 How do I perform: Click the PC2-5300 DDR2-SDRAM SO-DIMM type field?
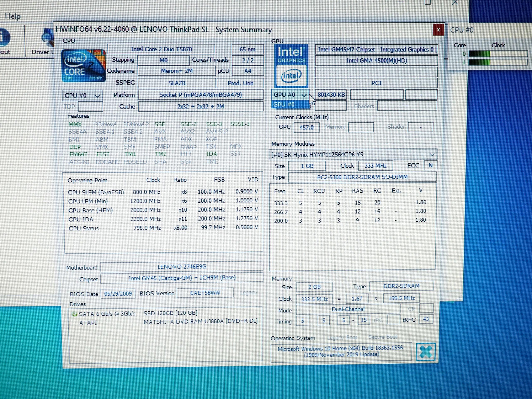[362, 177]
